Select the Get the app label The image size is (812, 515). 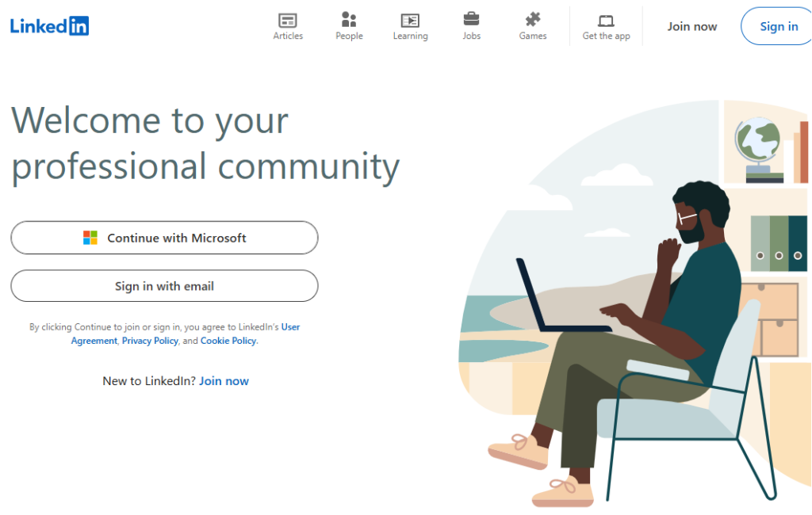607,36
